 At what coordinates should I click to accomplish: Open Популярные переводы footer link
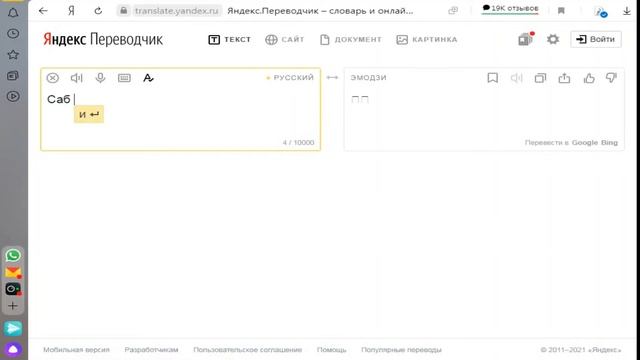pos(401,350)
